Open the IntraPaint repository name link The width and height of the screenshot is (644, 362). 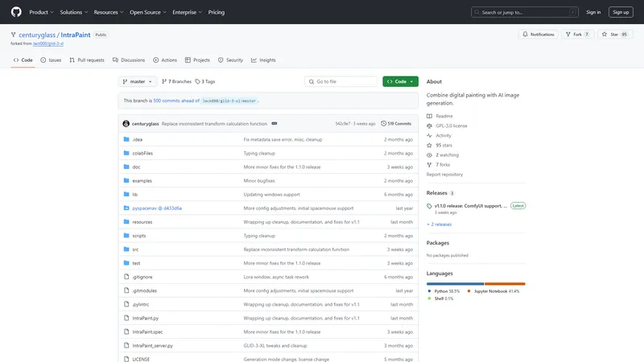point(76,35)
